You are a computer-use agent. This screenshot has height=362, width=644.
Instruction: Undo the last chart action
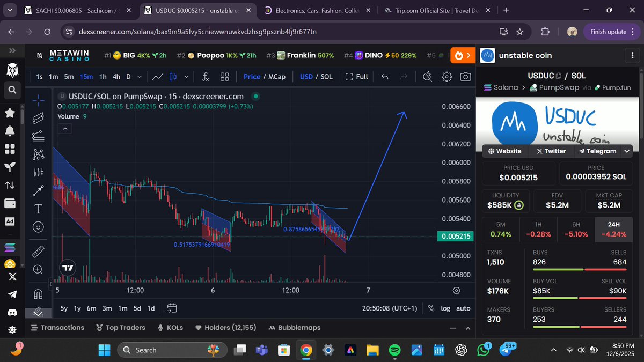[385, 77]
